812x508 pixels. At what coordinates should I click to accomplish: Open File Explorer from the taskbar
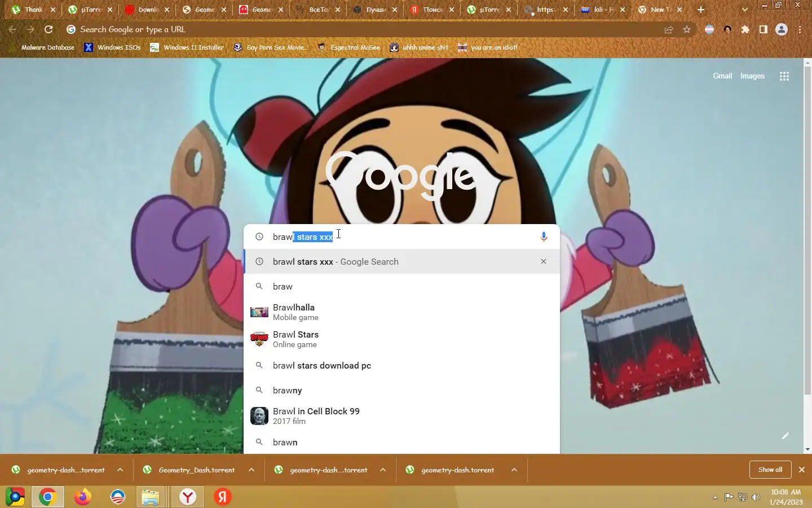point(151,497)
